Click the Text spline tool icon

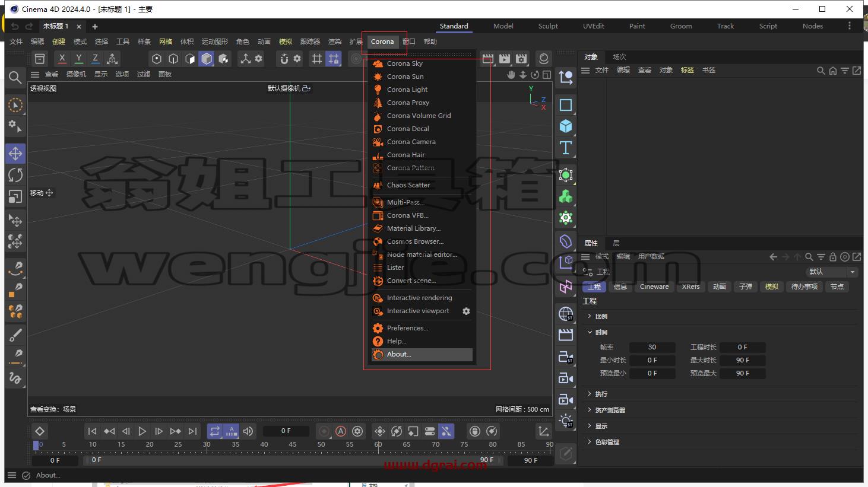tap(566, 147)
